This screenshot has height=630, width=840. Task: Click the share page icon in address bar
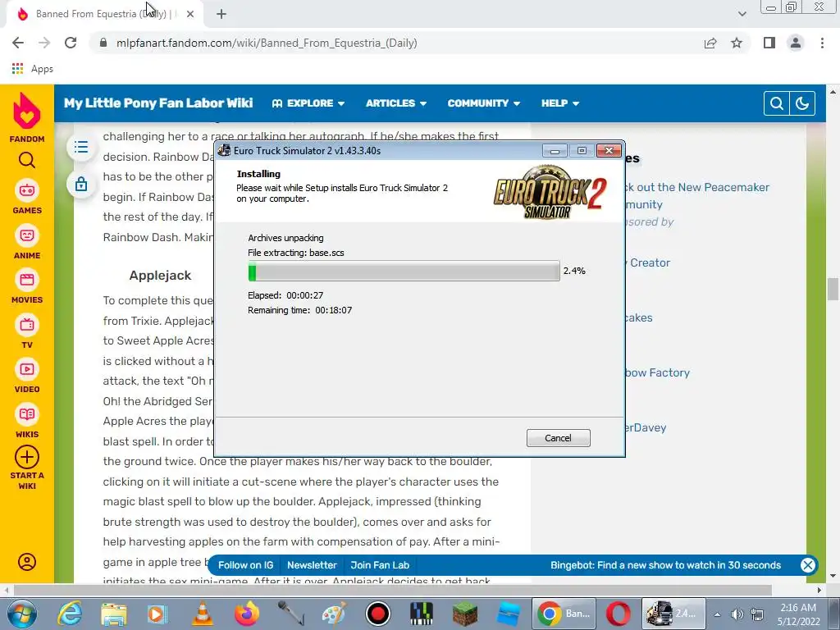[x=710, y=43]
